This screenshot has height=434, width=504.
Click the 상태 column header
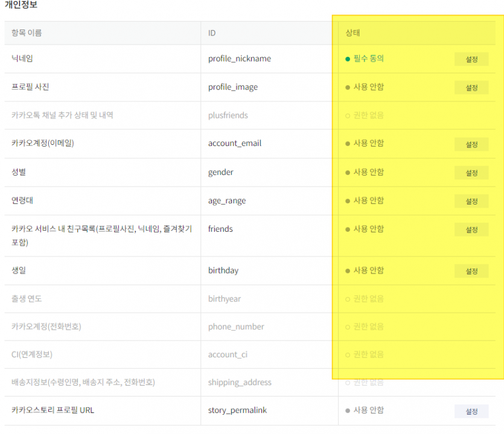tap(353, 33)
